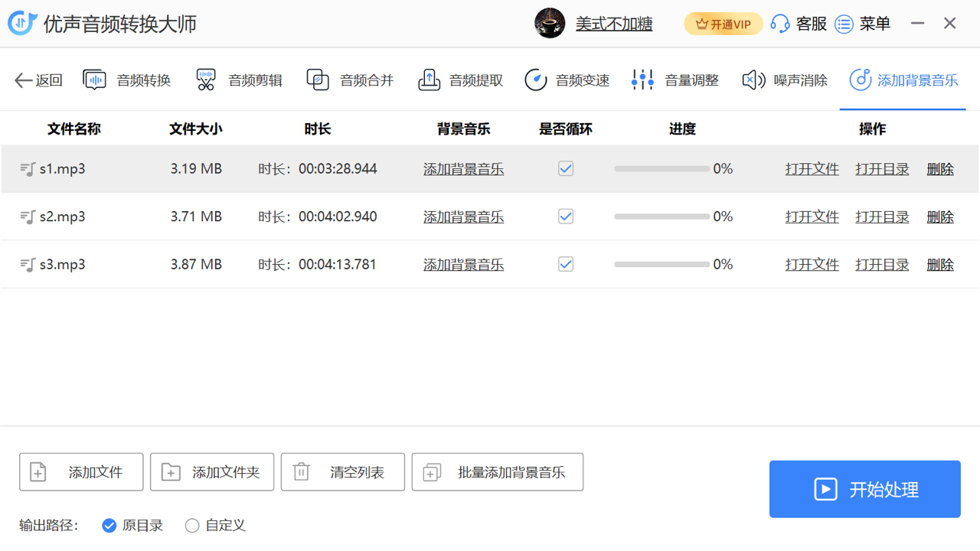
Task: Click the 客服 headset support icon
Action: [780, 24]
